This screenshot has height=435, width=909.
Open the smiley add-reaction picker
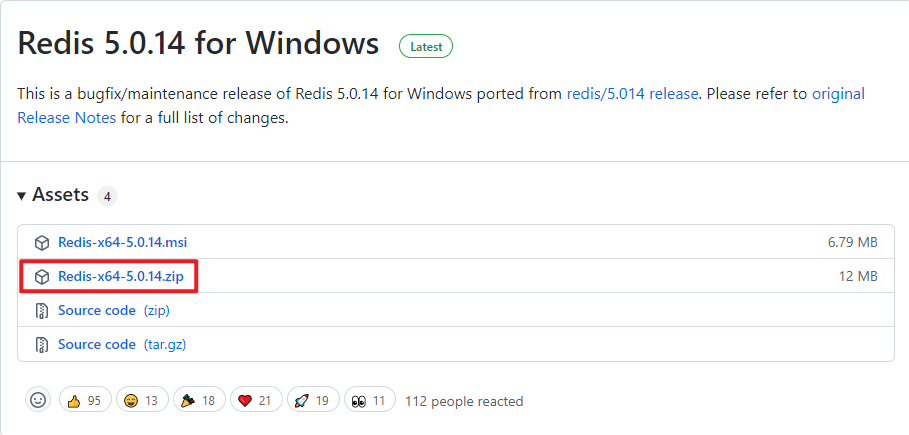tap(38, 400)
